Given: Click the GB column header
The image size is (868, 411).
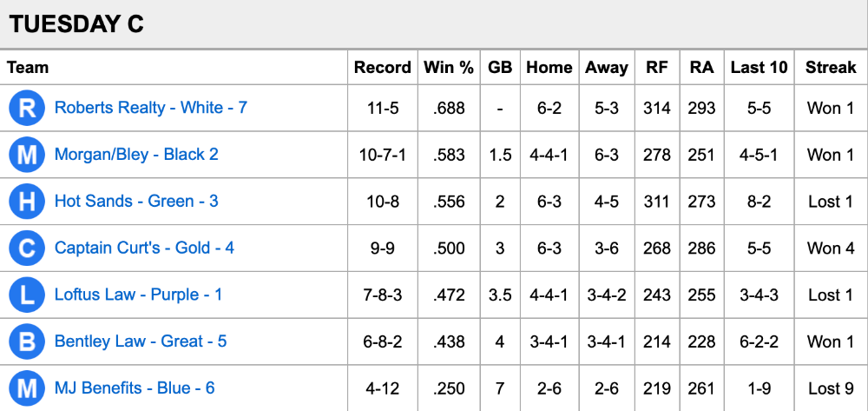Looking at the screenshot, I should tap(500, 67).
